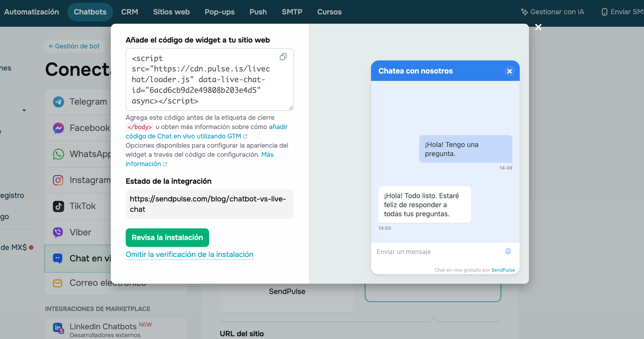Click the Linkedin Chatbots label
Image resolution: width=644 pixels, height=339 pixels.
[x=103, y=326]
